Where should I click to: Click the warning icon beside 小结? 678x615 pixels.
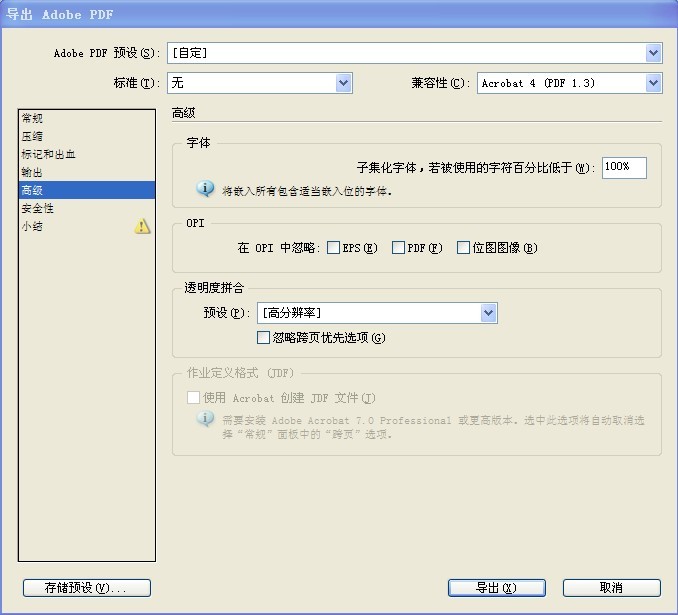[x=142, y=226]
